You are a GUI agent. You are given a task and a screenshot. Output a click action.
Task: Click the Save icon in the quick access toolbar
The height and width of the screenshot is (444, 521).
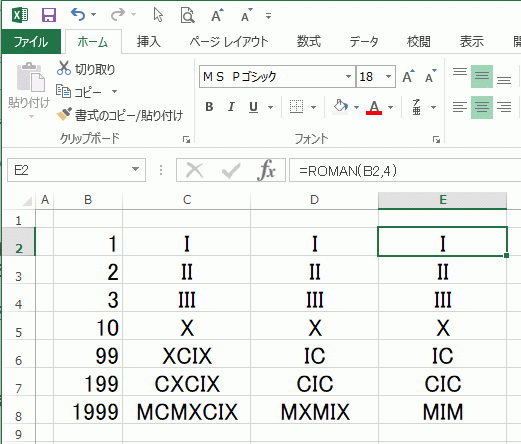coord(49,15)
